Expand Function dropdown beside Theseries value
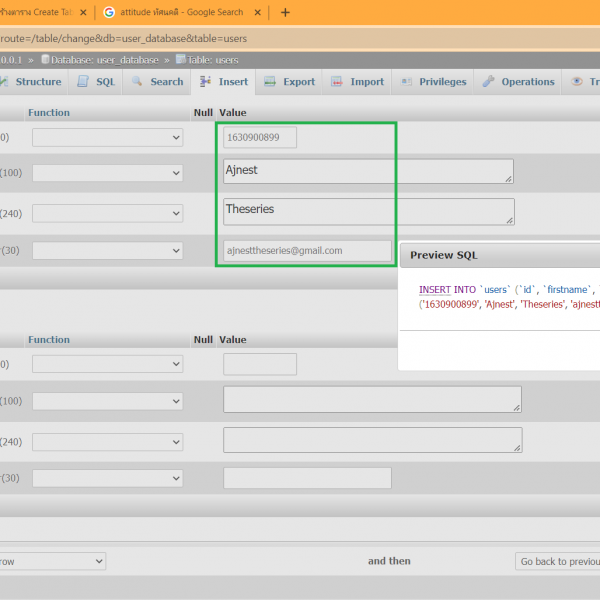600x600 pixels. click(x=107, y=213)
